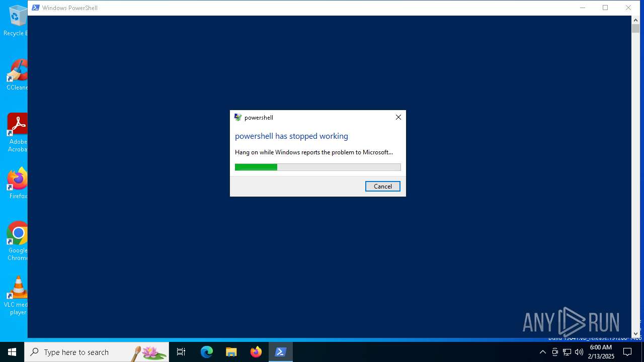This screenshot has height=362, width=644.
Task: Click the 'Hang on while Windows reports' message
Action: click(x=314, y=152)
